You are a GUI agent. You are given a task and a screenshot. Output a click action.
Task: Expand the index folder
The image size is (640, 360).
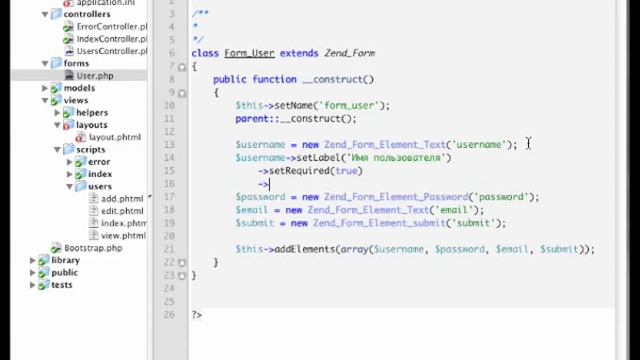tap(70, 174)
